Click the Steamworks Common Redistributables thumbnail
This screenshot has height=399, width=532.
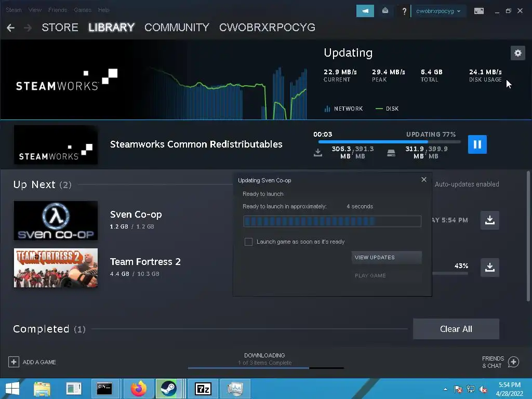56,145
